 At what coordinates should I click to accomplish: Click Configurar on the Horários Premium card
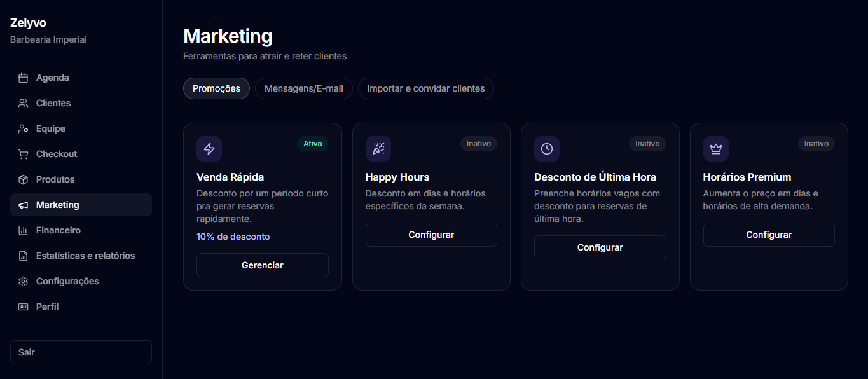[x=769, y=235]
